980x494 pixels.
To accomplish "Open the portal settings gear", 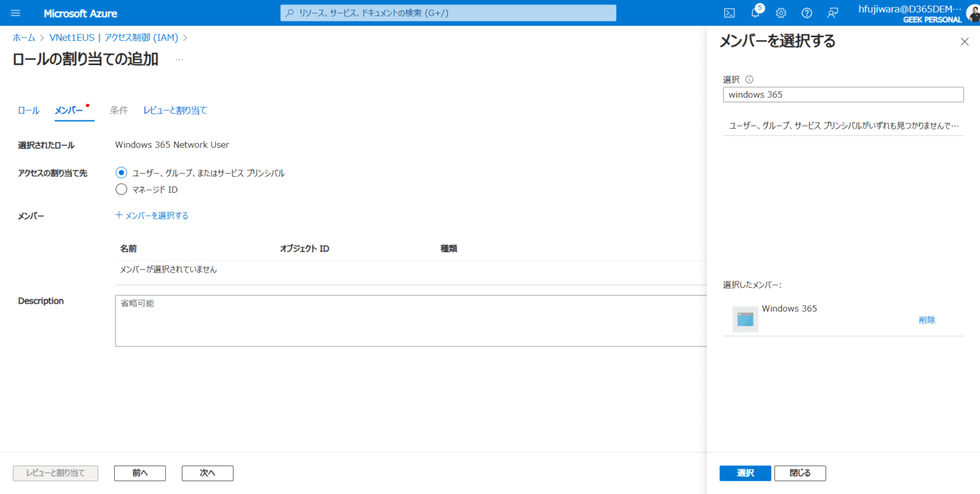I will coord(781,13).
